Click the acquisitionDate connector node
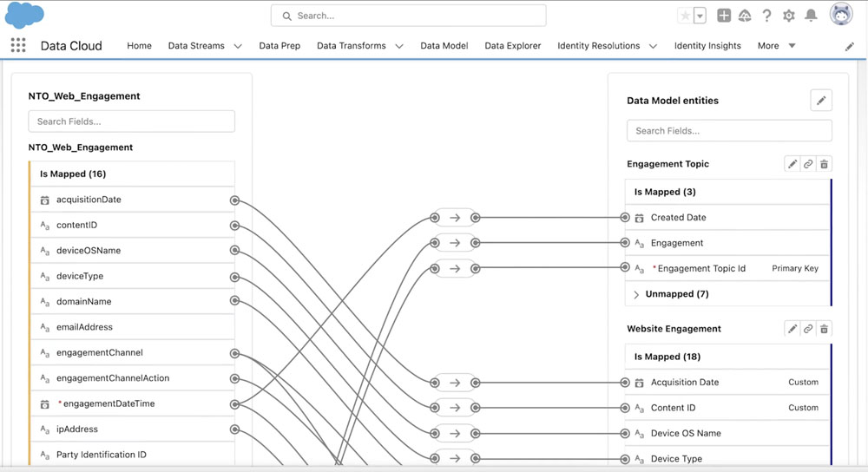This screenshot has width=868, height=472. [234, 200]
